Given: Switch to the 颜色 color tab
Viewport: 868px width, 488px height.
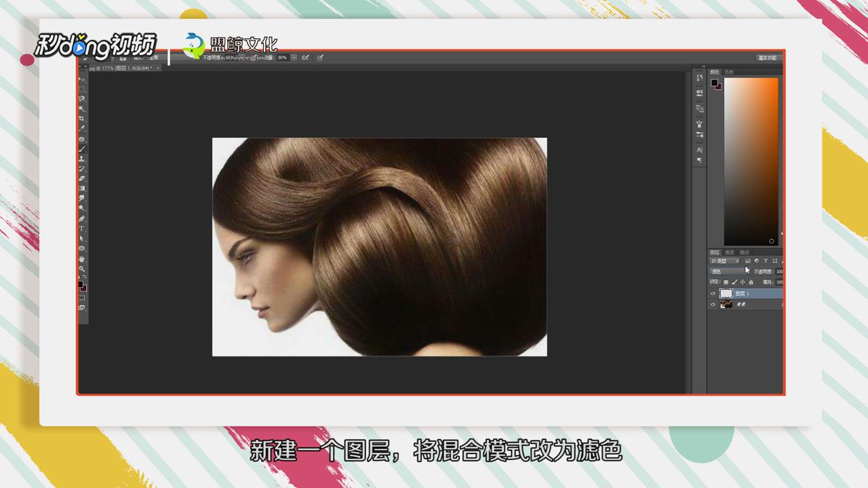Looking at the screenshot, I should [x=714, y=71].
